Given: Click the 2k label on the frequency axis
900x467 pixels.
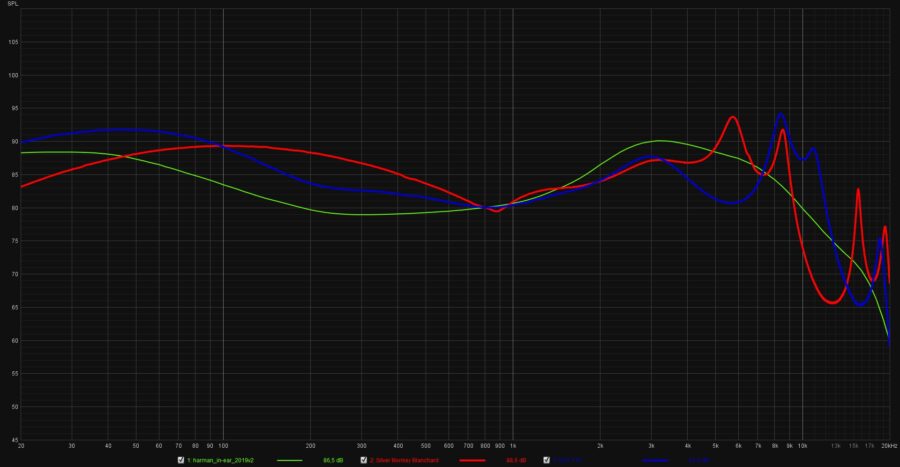Looking at the screenshot, I should [x=600, y=446].
